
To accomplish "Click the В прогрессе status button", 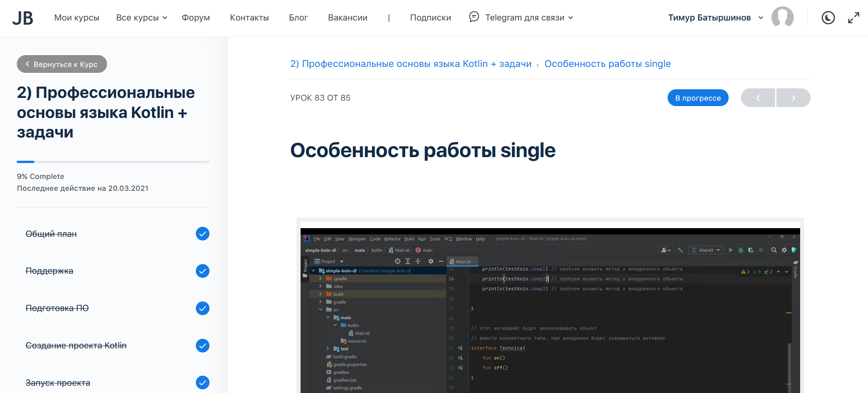I will tap(698, 98).
